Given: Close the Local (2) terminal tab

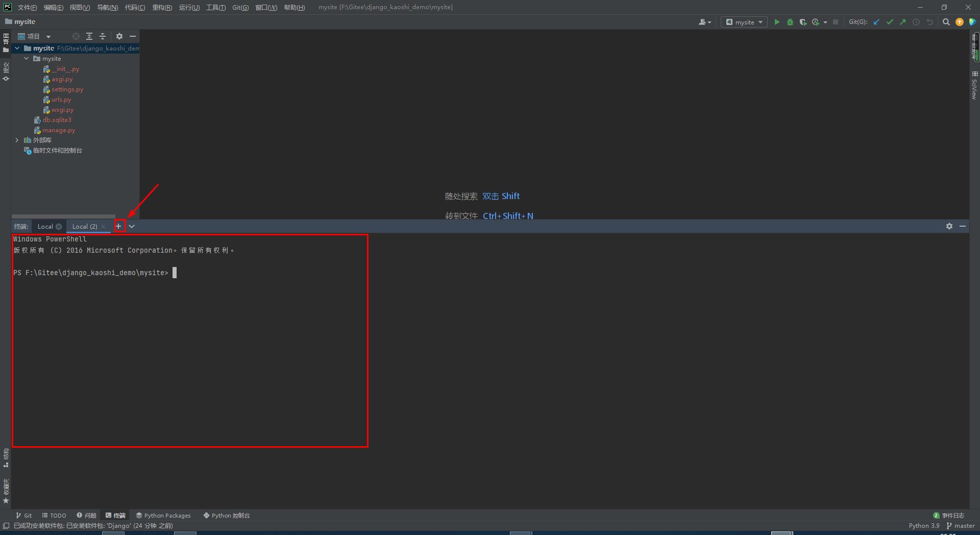Looking at the screenshot, I should [103, 227].
